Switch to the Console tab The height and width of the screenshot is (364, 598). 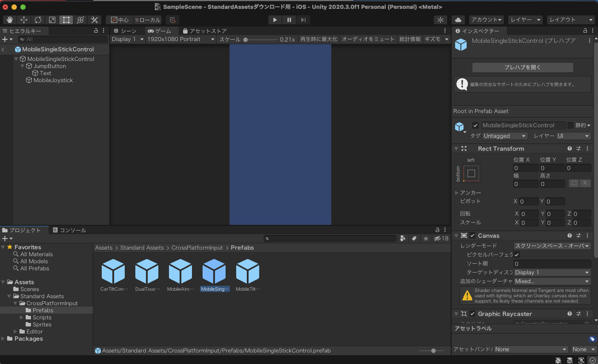(x=69, y=230)
